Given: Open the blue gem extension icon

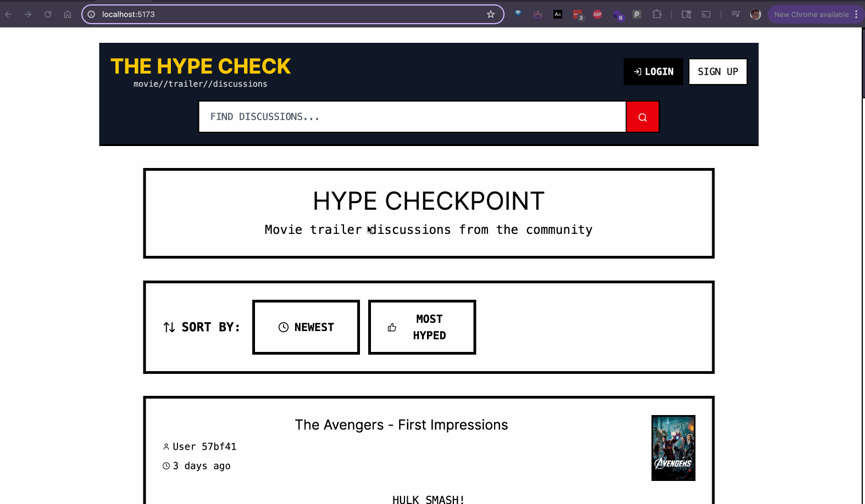Looking at the screenshot, I should click(x=518, y=14).
